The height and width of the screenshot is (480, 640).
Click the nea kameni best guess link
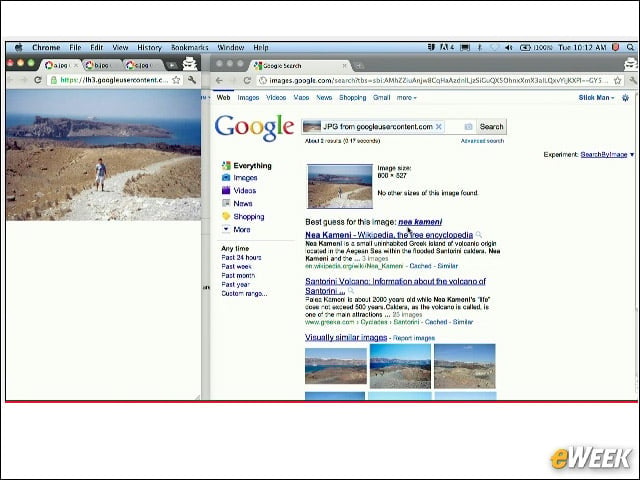point(420,222)
